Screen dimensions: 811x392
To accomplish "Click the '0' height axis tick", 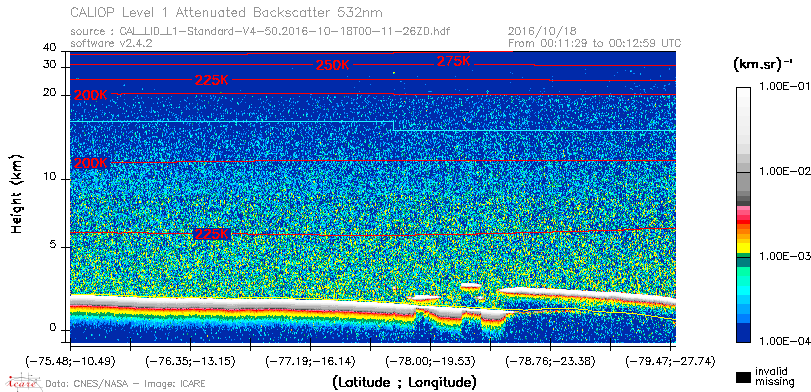I will (x=53, y=327).
